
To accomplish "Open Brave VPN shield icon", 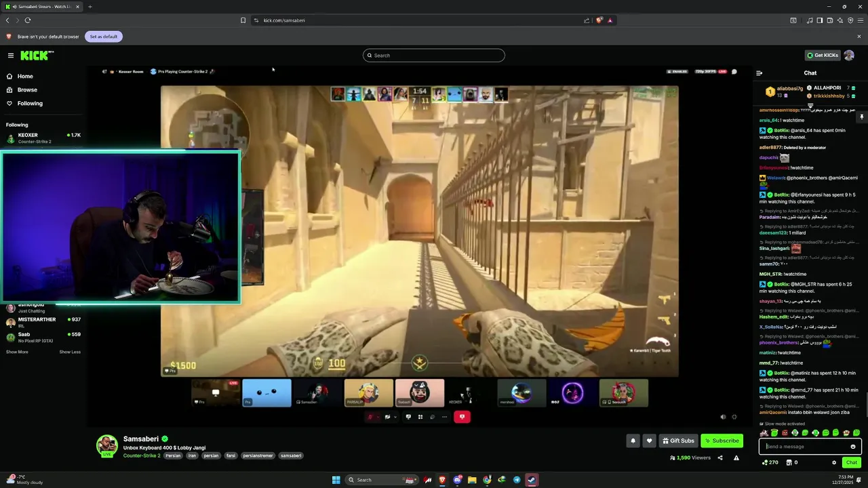I will tap(850, 20).
